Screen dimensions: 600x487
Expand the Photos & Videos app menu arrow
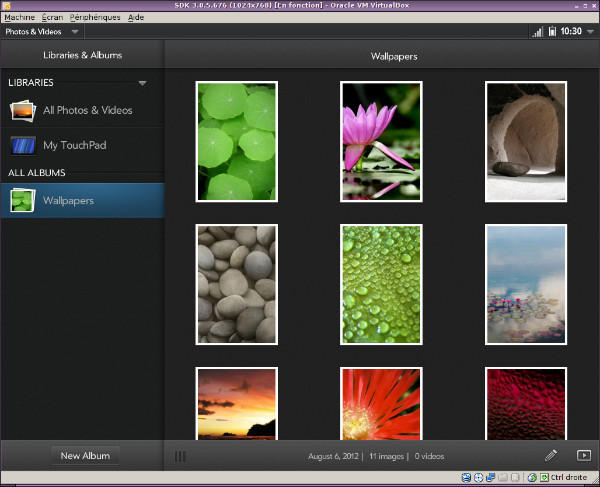click(75, 32)
